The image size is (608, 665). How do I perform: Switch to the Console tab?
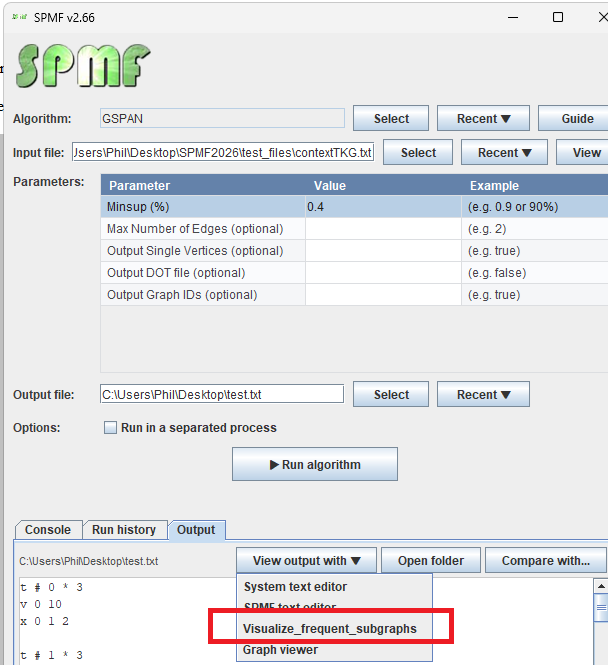coord(48,530)
